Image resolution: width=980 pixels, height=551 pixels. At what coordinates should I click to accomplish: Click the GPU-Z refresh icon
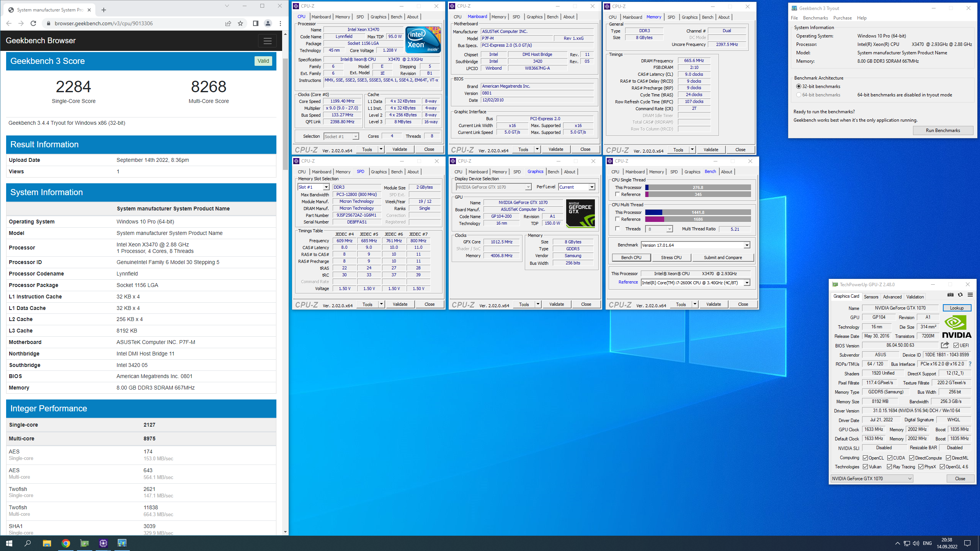click(x=960, y=295)
